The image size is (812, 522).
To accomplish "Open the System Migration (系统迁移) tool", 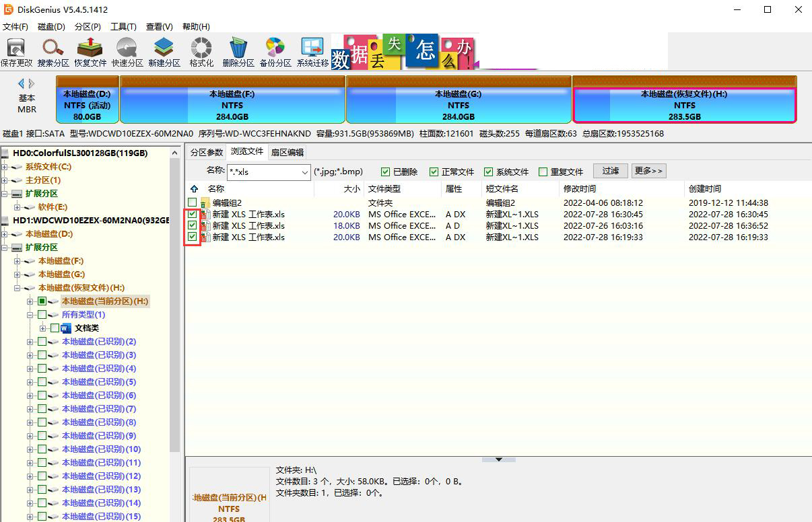I will [312, 52].
